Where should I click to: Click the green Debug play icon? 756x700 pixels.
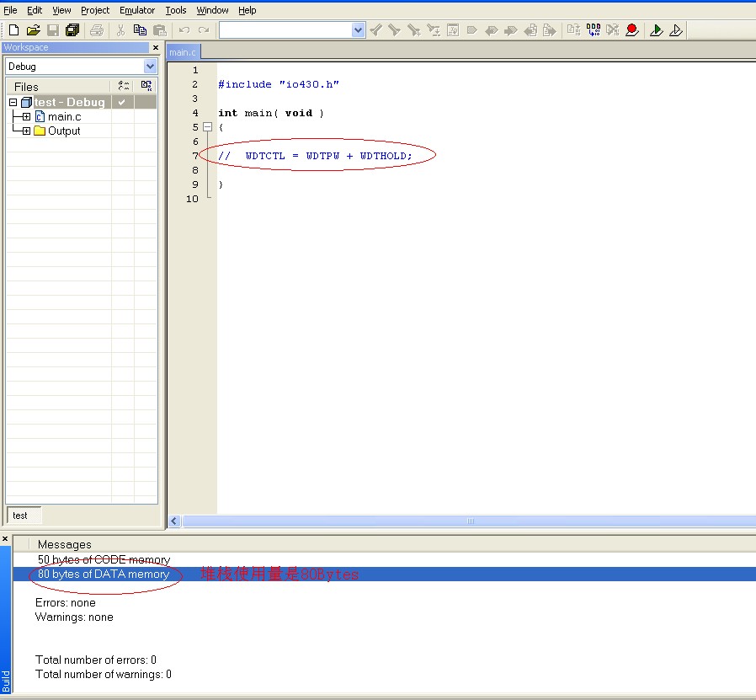tap(657, 30)
